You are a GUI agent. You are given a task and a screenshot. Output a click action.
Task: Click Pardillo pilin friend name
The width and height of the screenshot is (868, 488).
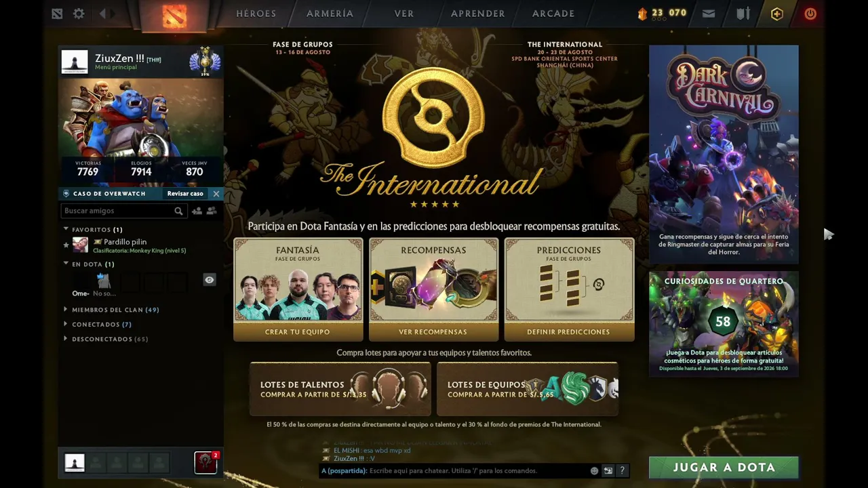pos(125,242)
